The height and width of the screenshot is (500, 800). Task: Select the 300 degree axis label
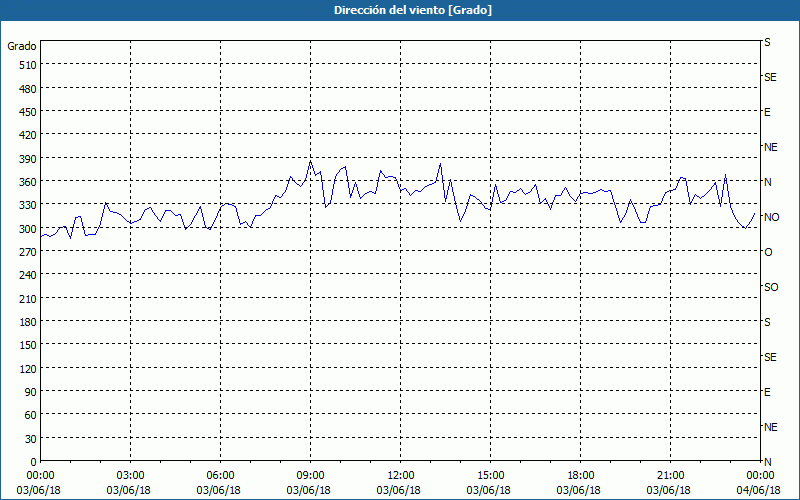(29, 229)
